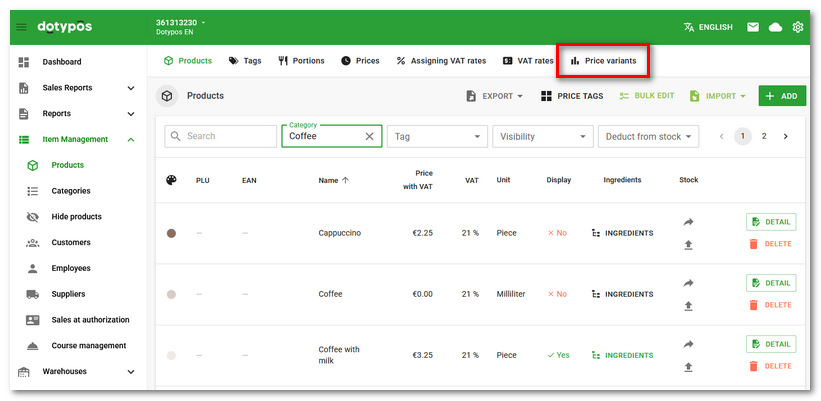821x401 pixels.
Task: Open settings gear icon in top bar
Action: [798, 27]
